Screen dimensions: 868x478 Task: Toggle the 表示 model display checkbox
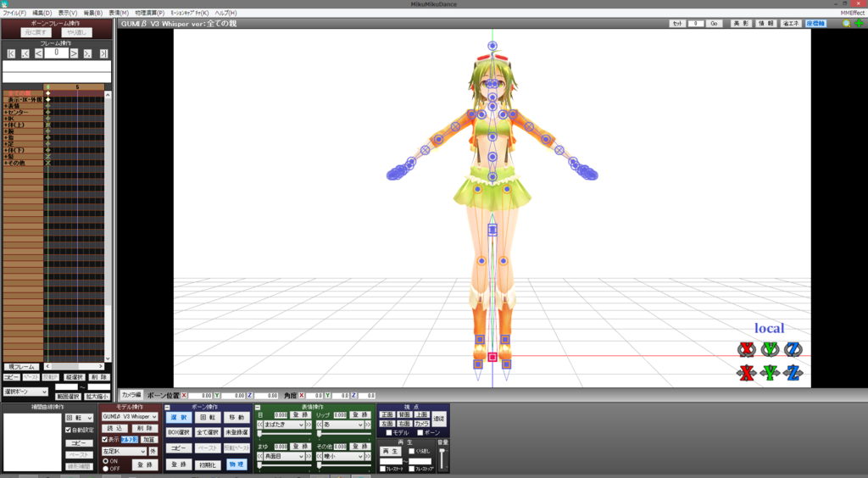pyautogui.click(x=104, y=439)
